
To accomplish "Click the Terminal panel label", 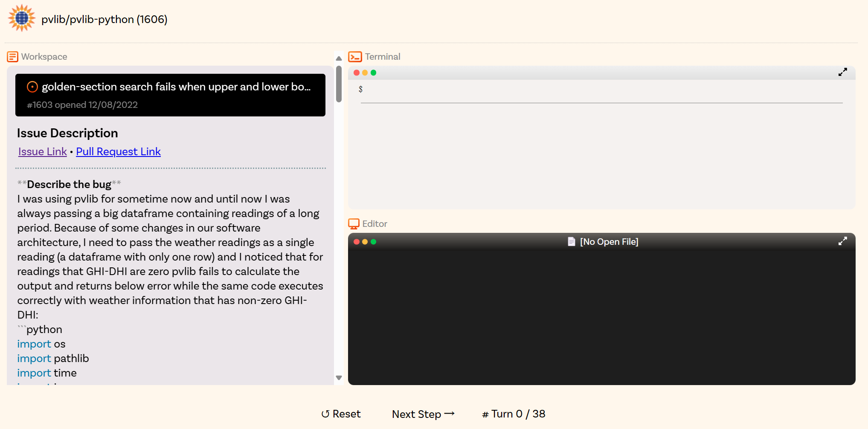I will (383, 57).
